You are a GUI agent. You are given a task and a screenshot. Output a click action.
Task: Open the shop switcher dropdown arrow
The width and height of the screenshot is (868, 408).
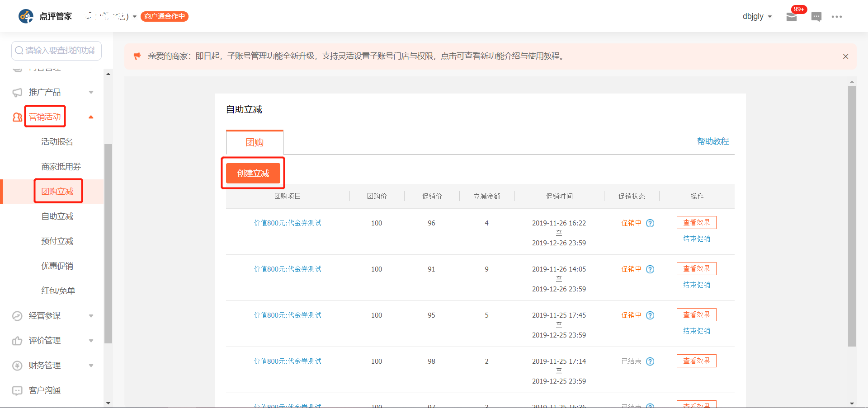(135, 17)
